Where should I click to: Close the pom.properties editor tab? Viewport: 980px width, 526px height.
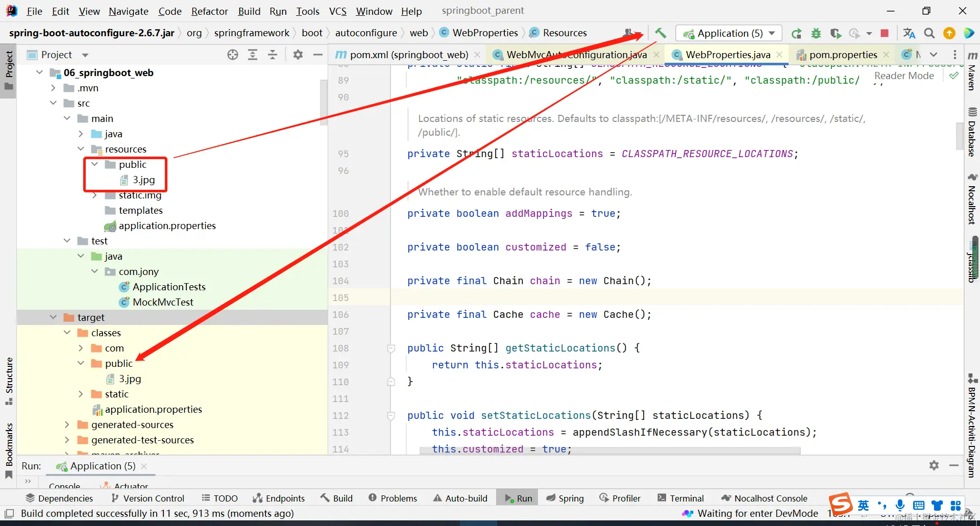pos(886,55)
